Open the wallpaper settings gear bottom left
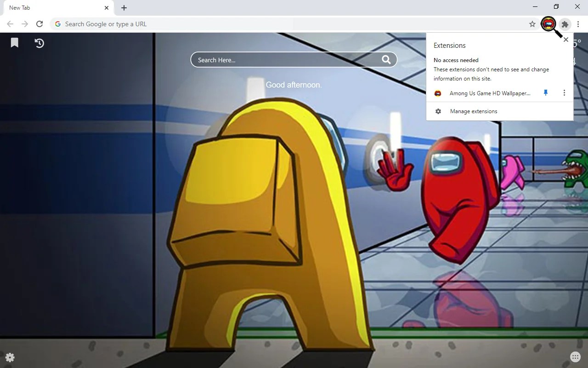Screen dimensions: 588x368 pos(10,357)
